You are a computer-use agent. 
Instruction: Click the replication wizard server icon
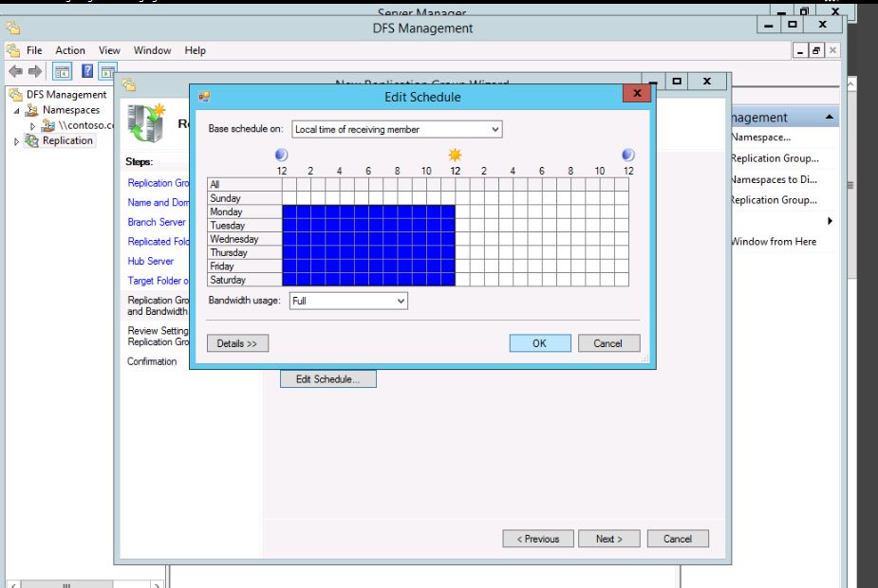pos(146,122)
